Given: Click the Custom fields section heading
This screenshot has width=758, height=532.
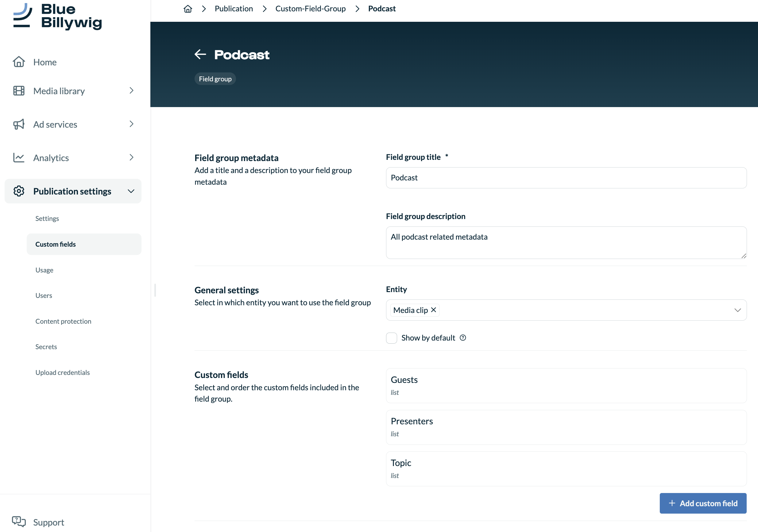Looking at the screenshot, I should (221, 375).
